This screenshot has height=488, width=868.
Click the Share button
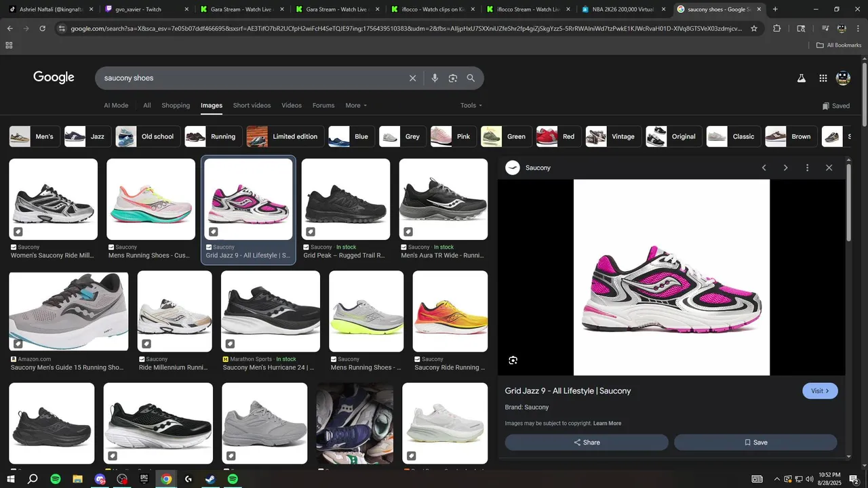click(587, 443)
